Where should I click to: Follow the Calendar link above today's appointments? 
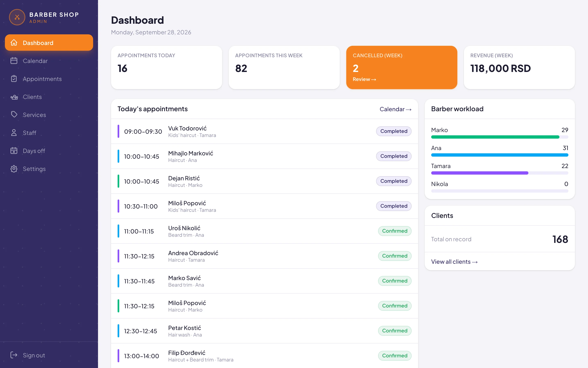click(395, 109)
